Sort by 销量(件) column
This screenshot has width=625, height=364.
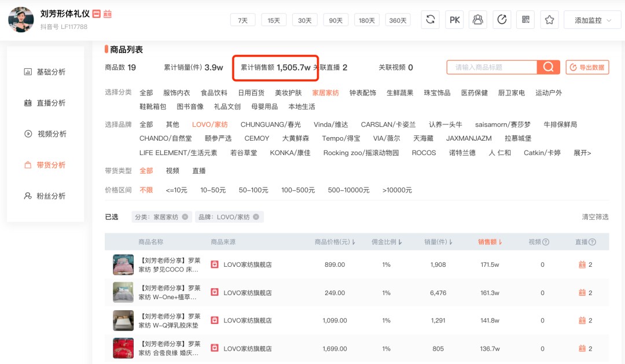(438, 241)
